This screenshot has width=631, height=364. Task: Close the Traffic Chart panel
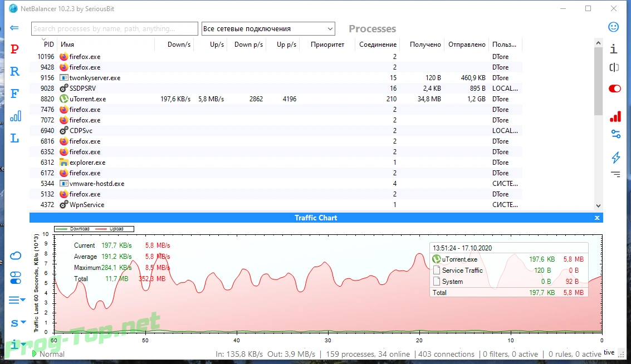597,218
